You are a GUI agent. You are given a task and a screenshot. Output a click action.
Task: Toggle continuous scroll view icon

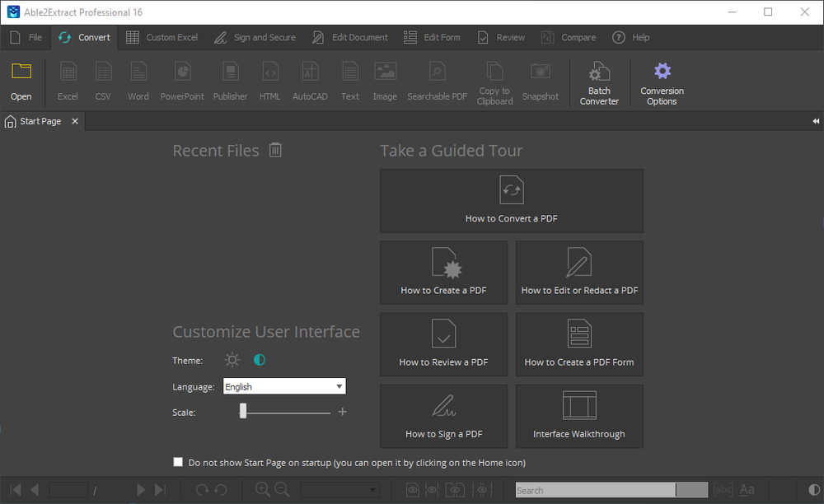(x=482, y=490)
